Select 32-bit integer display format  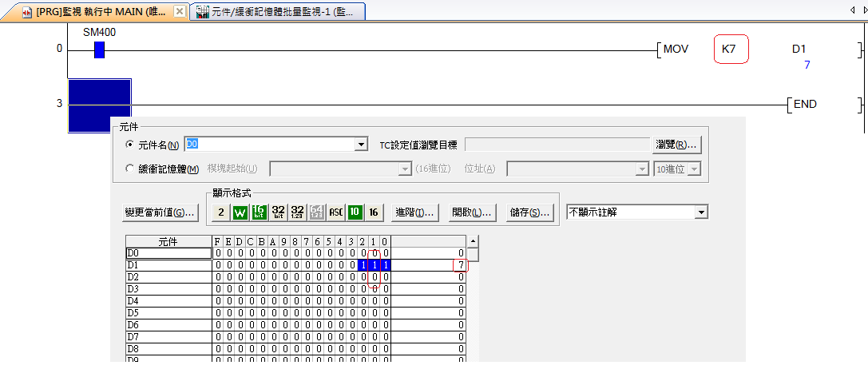click(278, 212)
